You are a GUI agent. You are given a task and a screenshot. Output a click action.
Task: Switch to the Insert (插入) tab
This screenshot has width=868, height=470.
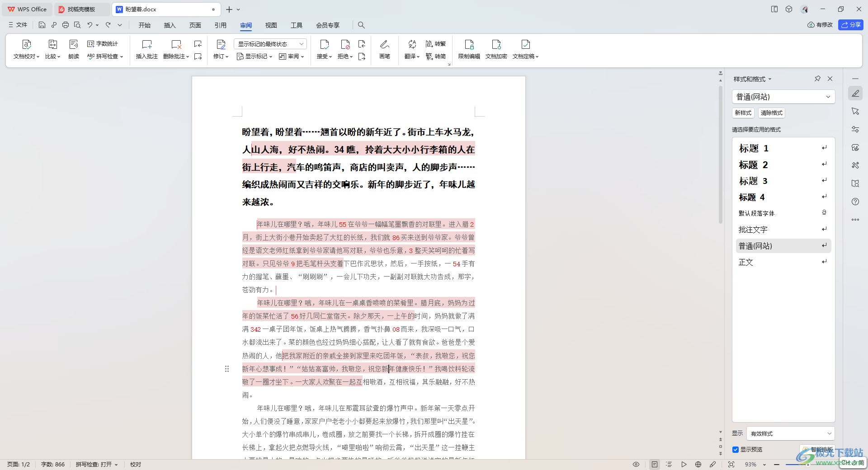tap(170, 25)
